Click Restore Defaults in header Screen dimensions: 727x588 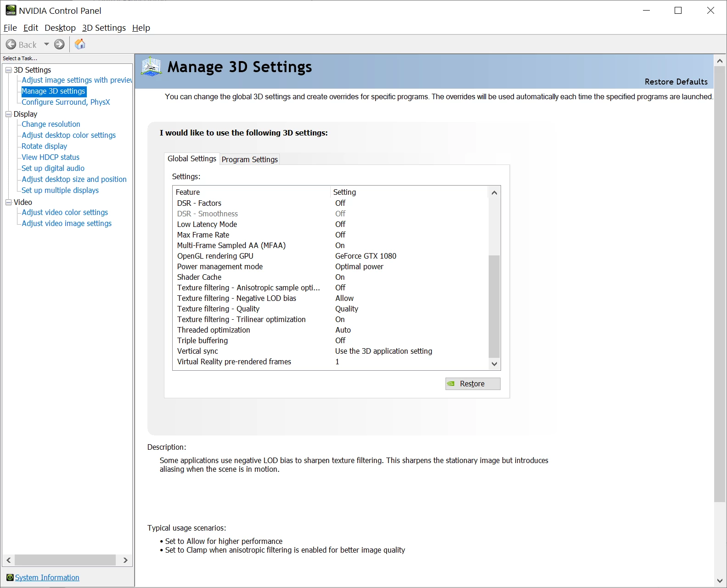(x=676, y=82)
